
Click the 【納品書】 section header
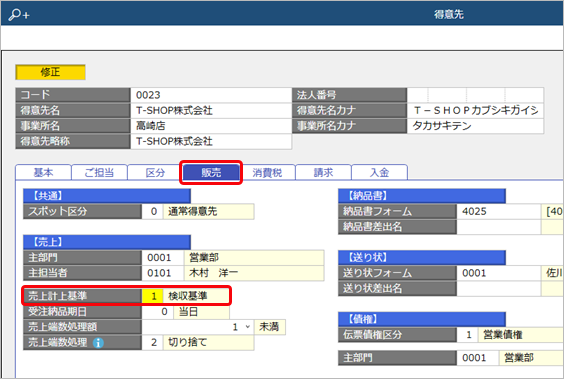[x=422, y=196]
